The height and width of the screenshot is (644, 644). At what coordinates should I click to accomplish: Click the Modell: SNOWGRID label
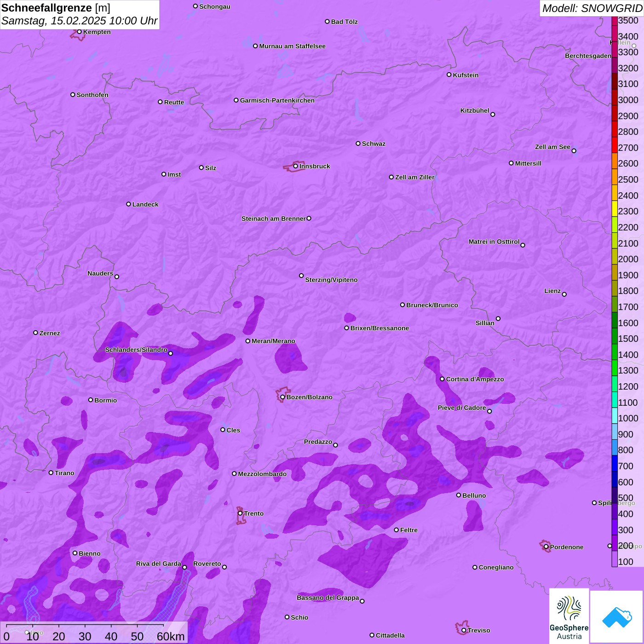tap(592, 8)
